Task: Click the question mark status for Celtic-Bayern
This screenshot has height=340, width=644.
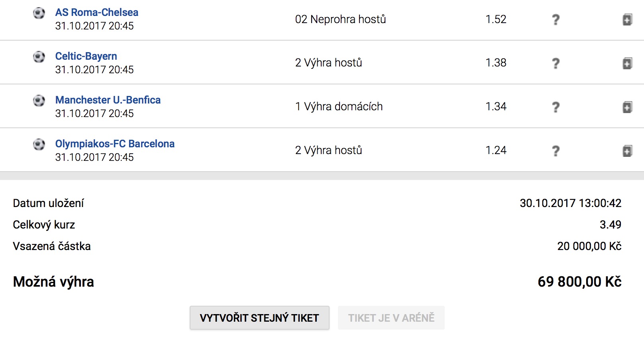Action: click(556, 63)
